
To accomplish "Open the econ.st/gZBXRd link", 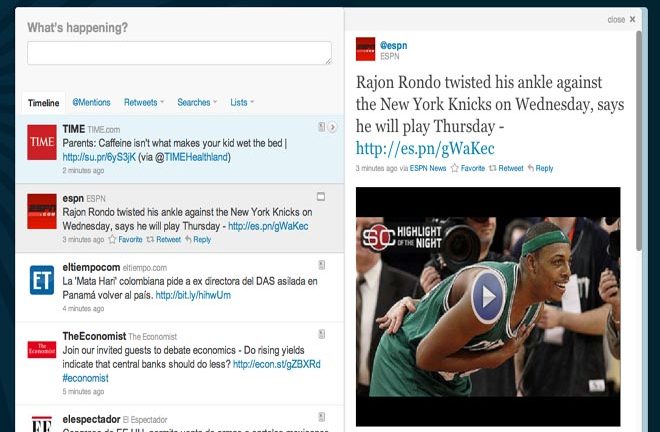I will pyautogui.click(x=277, y=364).
